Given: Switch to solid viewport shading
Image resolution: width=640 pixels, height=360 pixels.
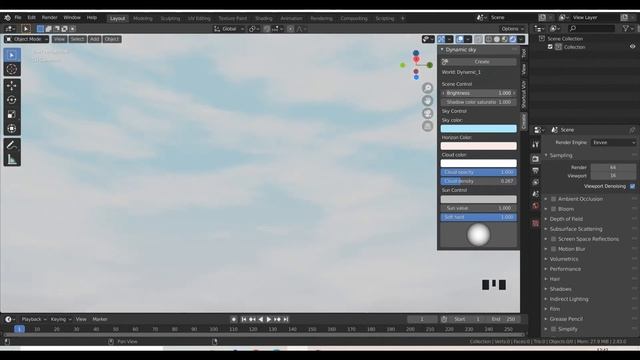Looking at the screenshot, I should click(x=497, y=39).
